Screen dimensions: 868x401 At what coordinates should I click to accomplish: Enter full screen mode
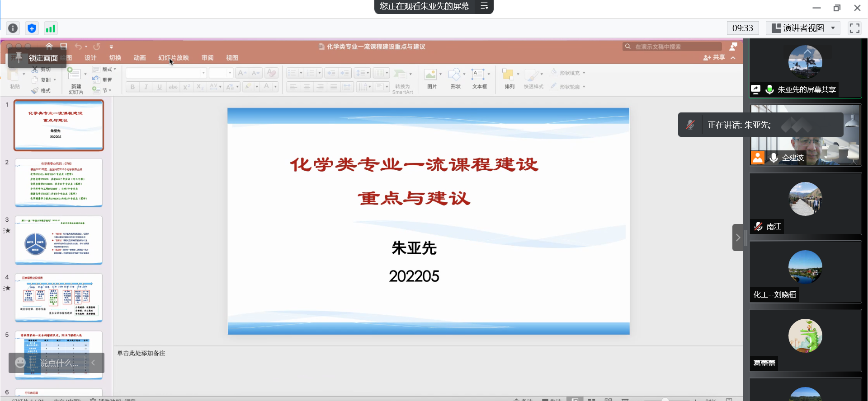854,28
